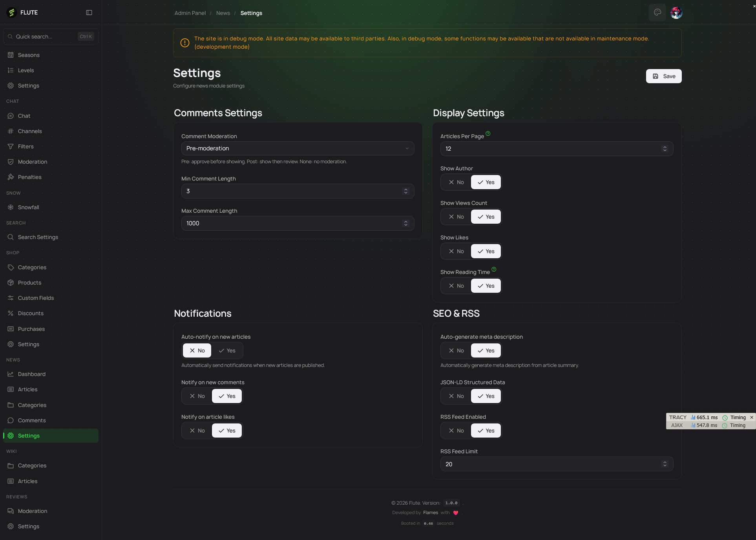The width and height of the screenshot is (756, 540).
Task: Collapse the sidebar panel icon
Action: pos(89,13)
